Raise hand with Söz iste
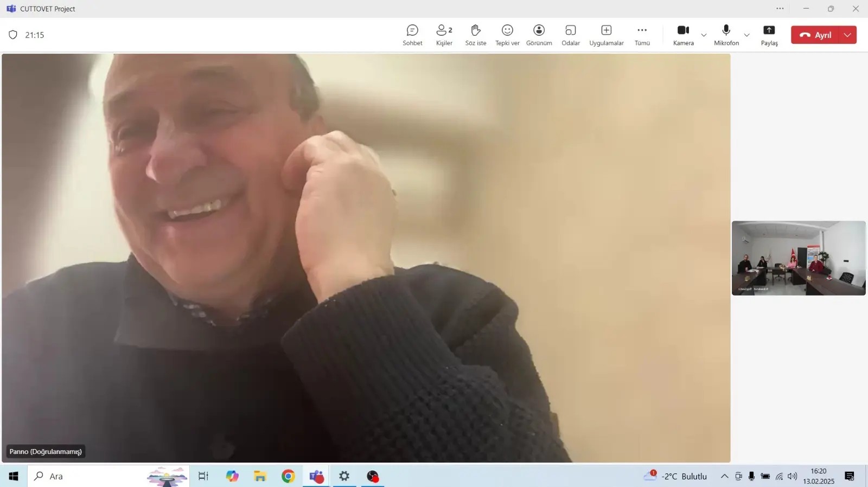Viewport: 868px width, 487px height. 476,35
